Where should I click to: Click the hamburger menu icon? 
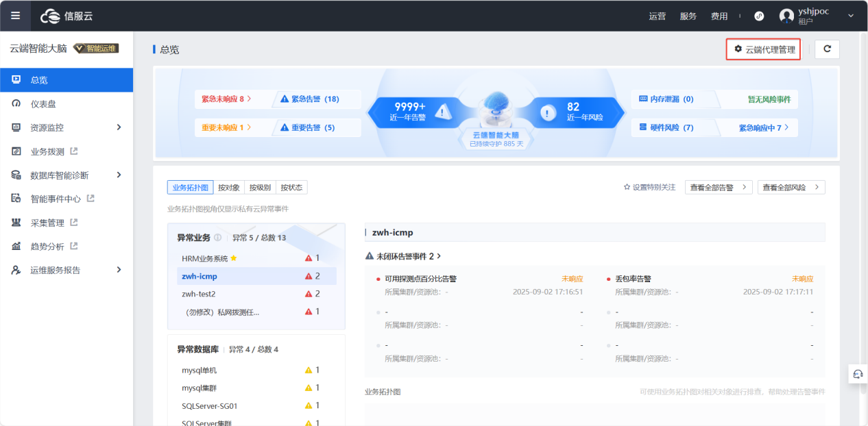(x=15, y=16)
